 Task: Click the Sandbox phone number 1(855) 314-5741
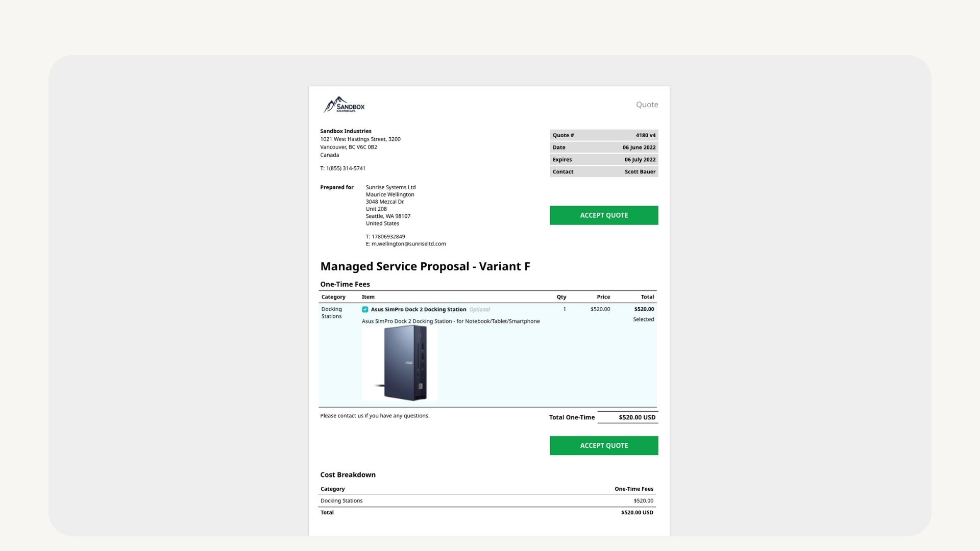[x=346, y=168]
